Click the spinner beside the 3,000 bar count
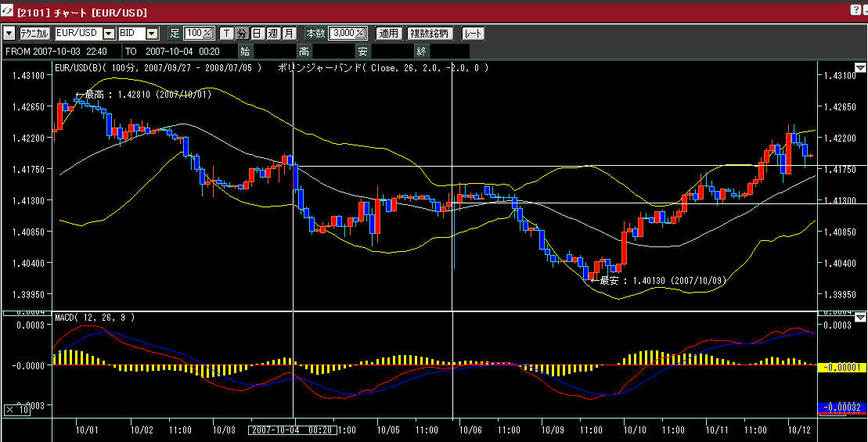Image resolution: width=868 pixels, height=442 pixels. 362,34
